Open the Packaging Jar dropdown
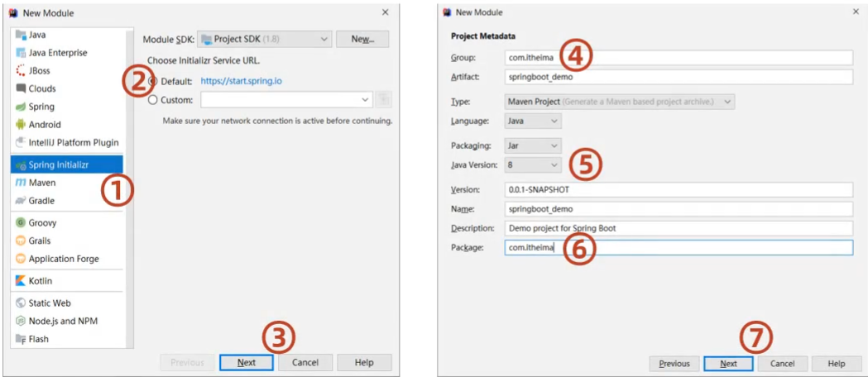This screenshot has height=377, width=868. coord(533,146)
